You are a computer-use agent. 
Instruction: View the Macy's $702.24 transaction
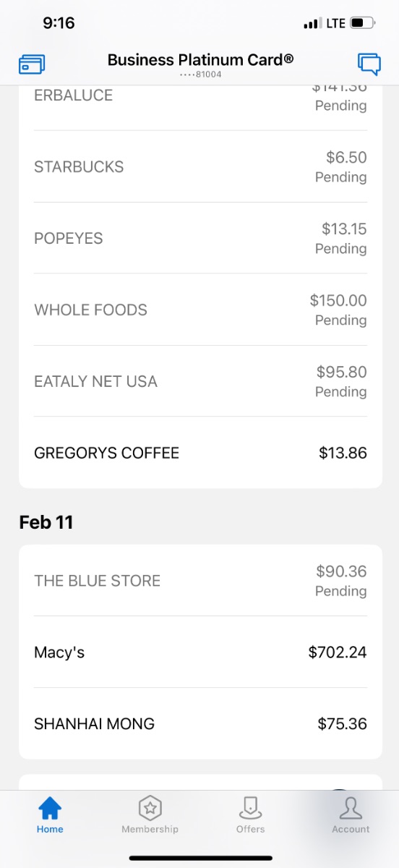pyautogui.click(x=200, y=652)
